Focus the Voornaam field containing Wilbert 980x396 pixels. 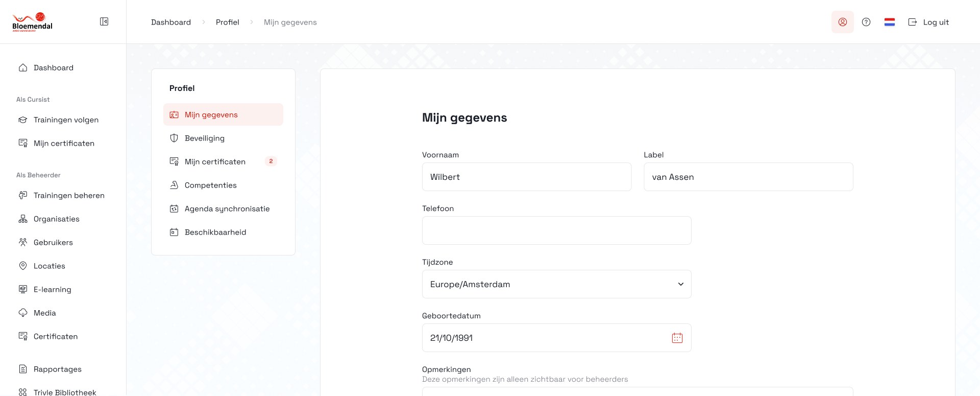[527, 177]
